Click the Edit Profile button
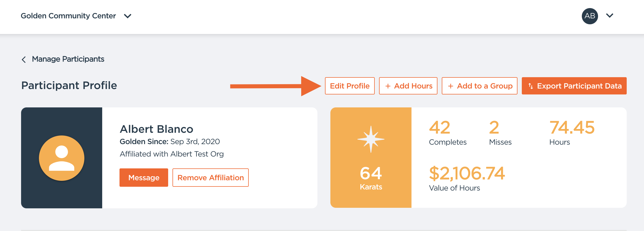 click(349, 86)
